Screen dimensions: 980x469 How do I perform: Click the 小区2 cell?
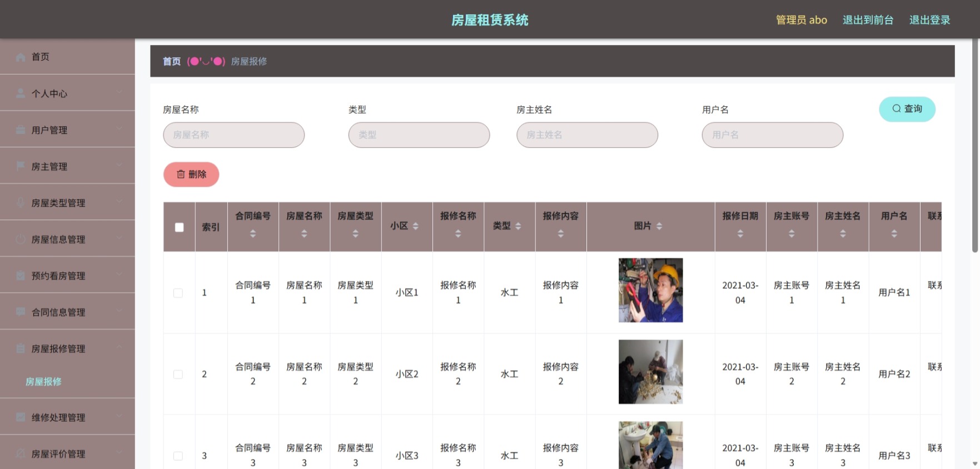point(407,374)
